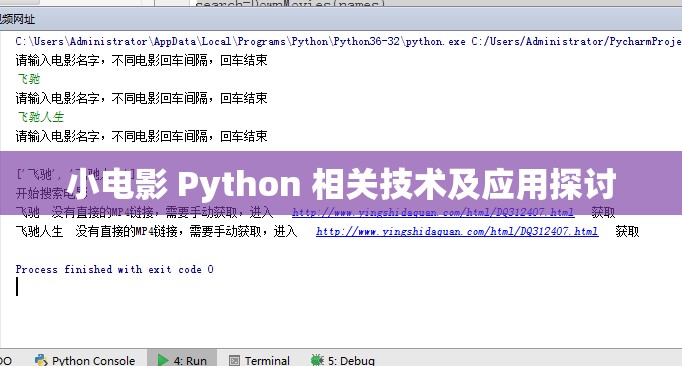682x366 pixels.
Task: Click the green input text 飞驰
Action: click(x=29, y=79)
